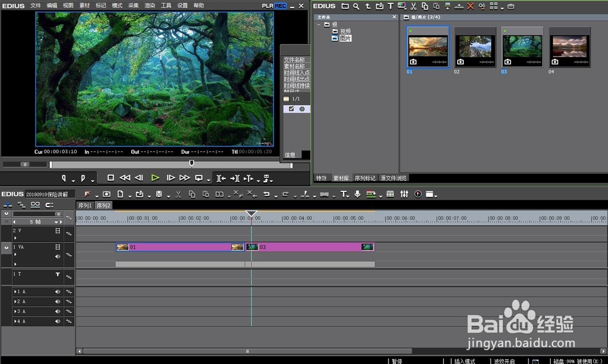Open the timescale 5 frames dropdown arrow
The height and width of the screenshot is (364, 608).
point(57,222)
